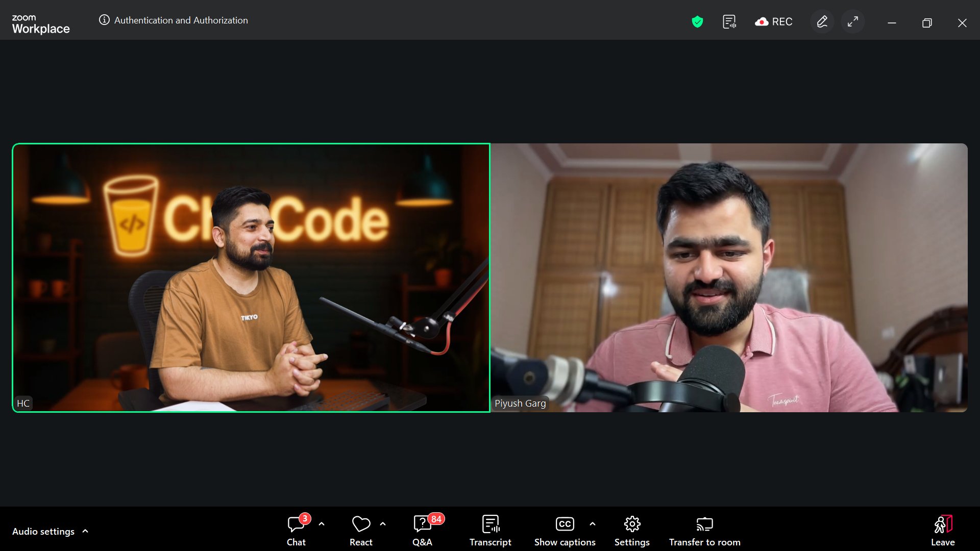Click the green encryption shield icon

[697, 21]
